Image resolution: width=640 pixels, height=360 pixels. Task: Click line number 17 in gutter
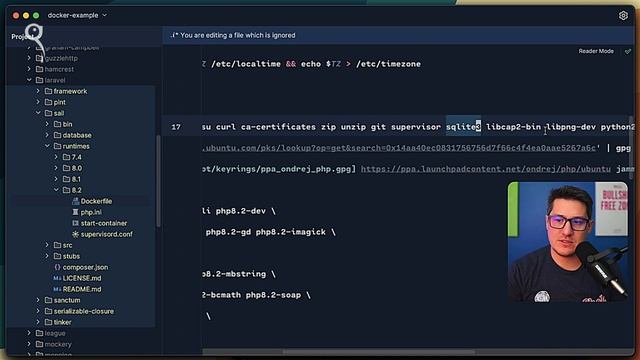coord(176,127)
